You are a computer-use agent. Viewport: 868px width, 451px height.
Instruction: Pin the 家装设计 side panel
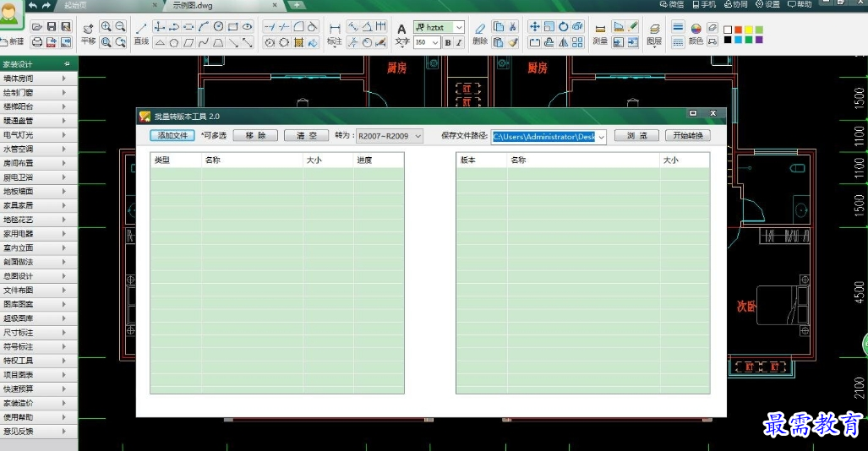click(x=67, y=63)
